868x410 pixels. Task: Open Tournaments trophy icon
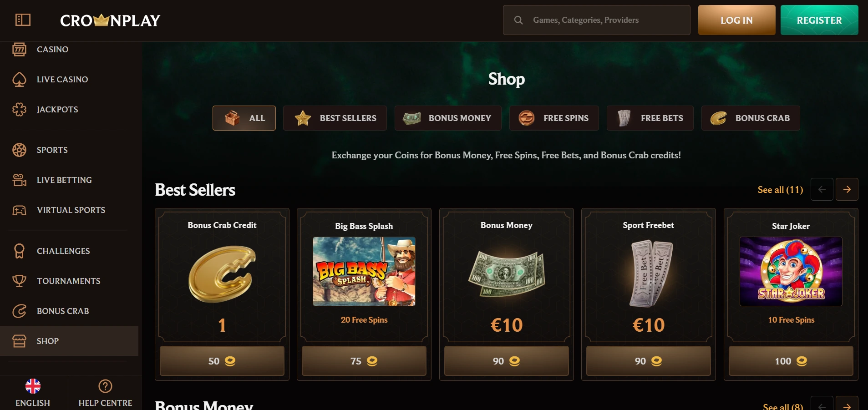pos(19,281)
